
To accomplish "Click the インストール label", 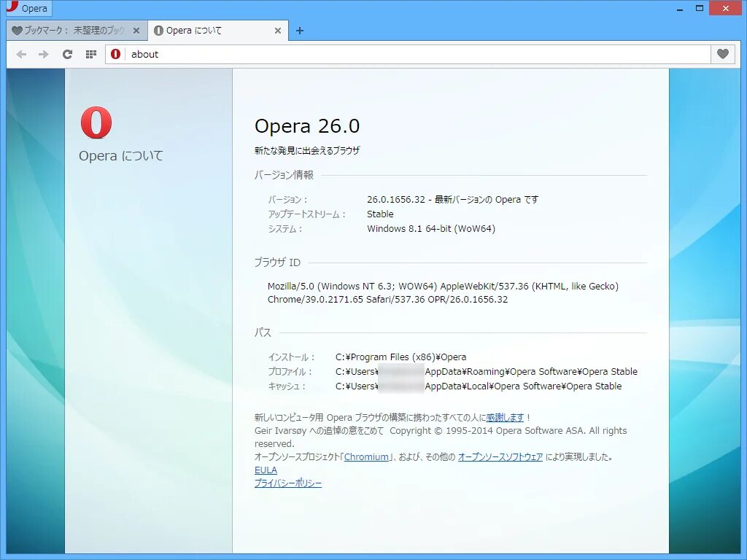I will click(291, 357).
